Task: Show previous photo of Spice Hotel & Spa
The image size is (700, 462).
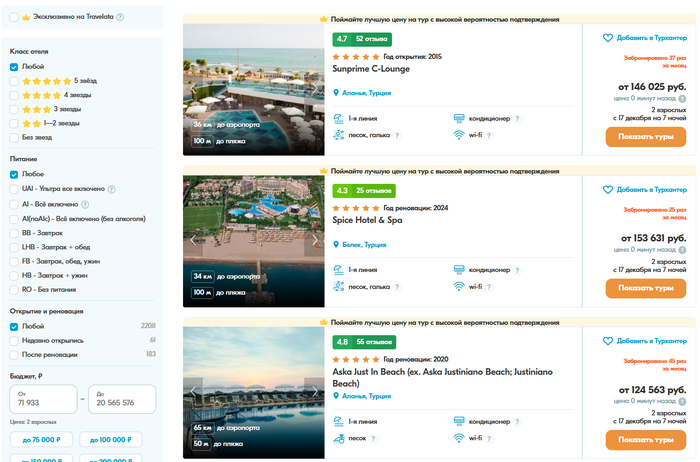Action: 193,240
